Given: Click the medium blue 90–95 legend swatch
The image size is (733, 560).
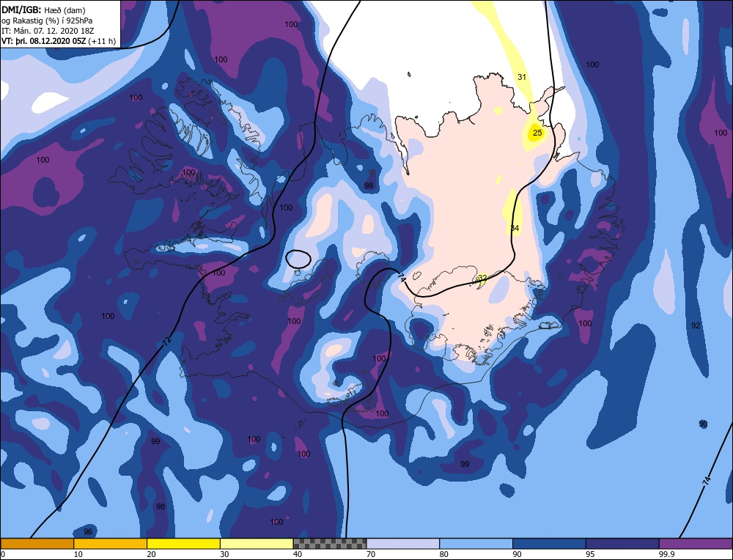Looking at the screenshot, I should coord(549,544).
